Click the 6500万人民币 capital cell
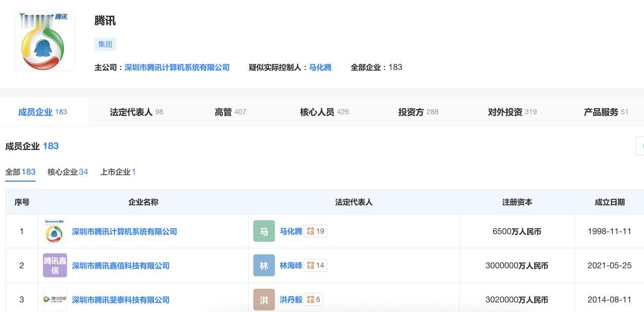This screenshot has height=312, width=644. click(x=517, y=232)
